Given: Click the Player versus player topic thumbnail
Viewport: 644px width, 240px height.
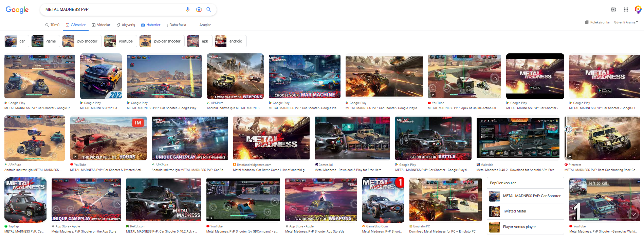Looking at the screenshot, I should click(495, 227).
